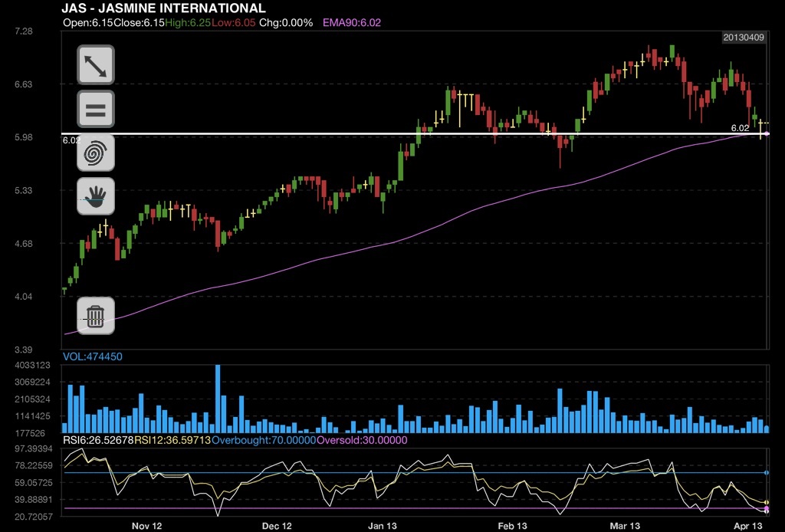Screen dimensions: 785x532
Task: Click the EMA90:6.02 indicator label
Action: coord(352,22)
